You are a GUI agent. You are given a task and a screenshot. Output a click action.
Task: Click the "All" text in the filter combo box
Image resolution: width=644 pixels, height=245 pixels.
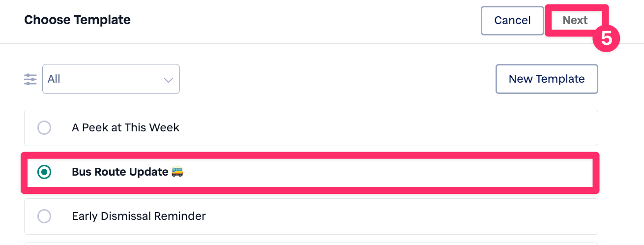click(54, 79)
